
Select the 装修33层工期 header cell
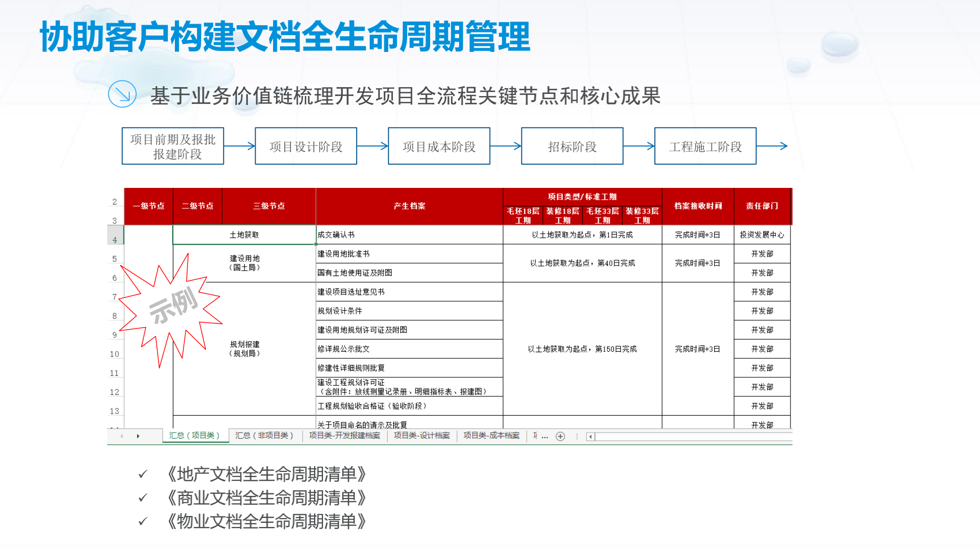[x=642, y=216]
